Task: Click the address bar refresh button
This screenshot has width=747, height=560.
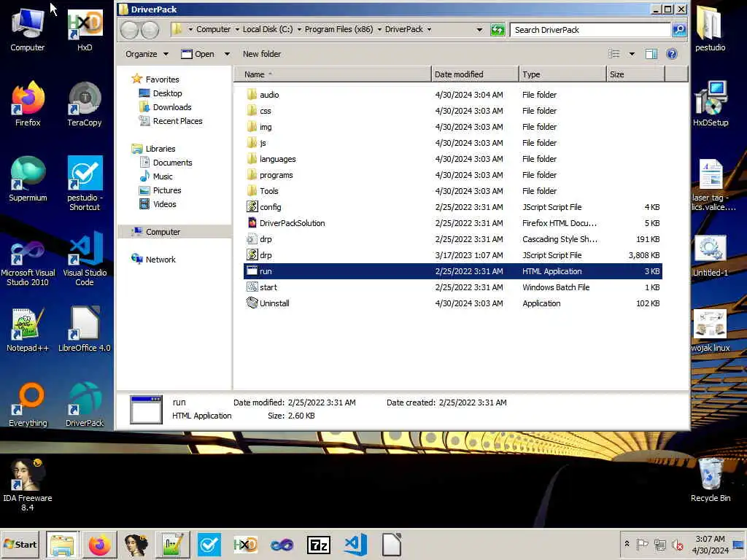Action: click(498, 29)
